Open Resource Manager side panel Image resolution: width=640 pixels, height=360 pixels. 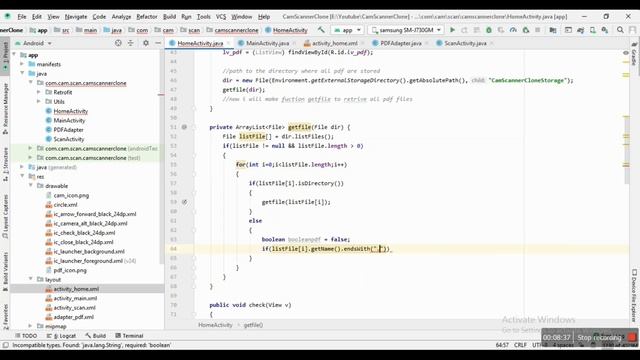tap(5, 108)
